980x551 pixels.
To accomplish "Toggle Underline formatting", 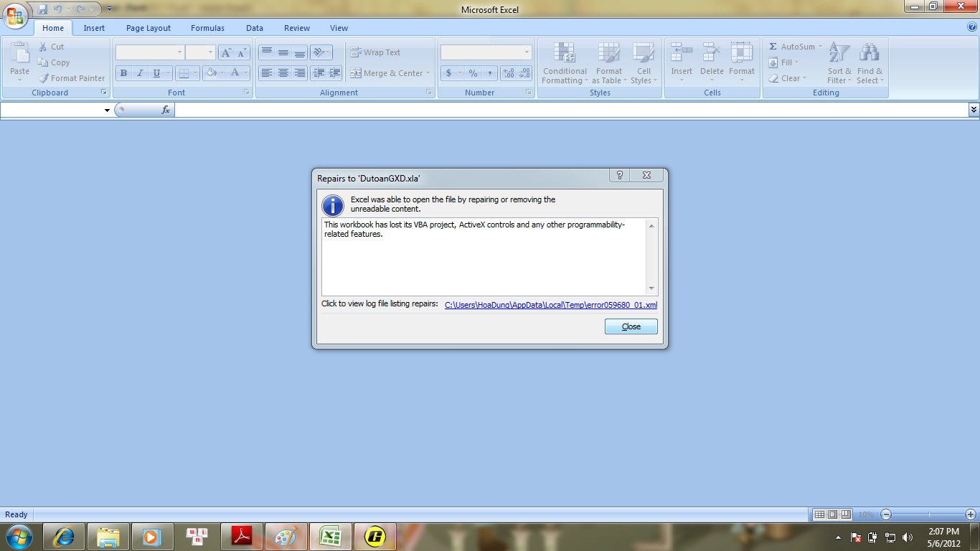I will pyautogui.click(x=156, y=73).
